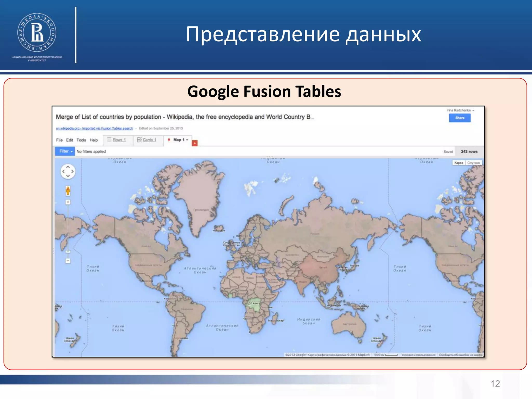Open Условия использования terms link

click(418, 355)
